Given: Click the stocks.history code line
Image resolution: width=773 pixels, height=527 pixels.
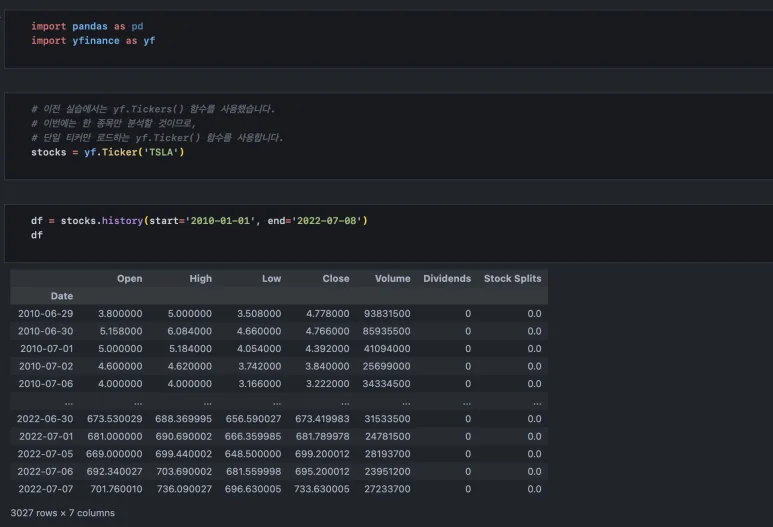Looking at the screenshot, I should tap(199, 220).
